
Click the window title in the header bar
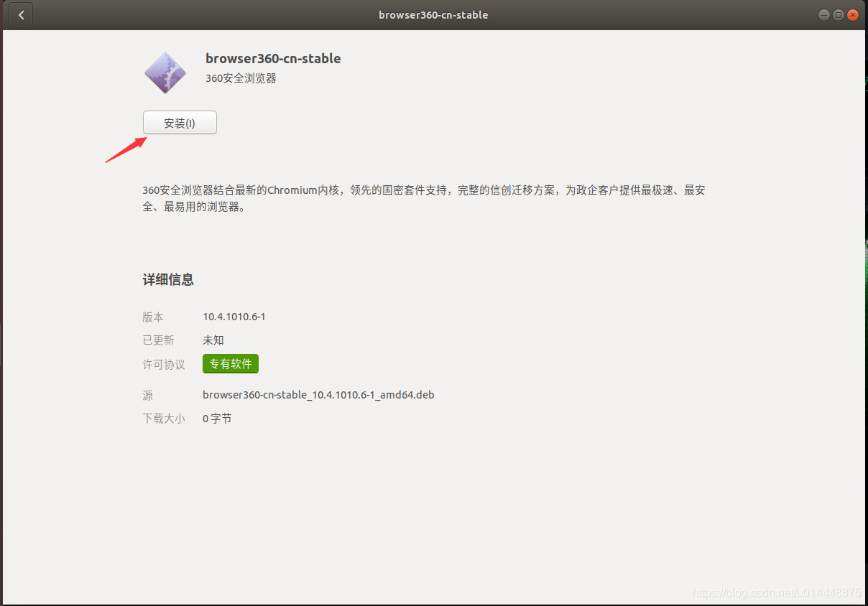click(x=433, y=15)
